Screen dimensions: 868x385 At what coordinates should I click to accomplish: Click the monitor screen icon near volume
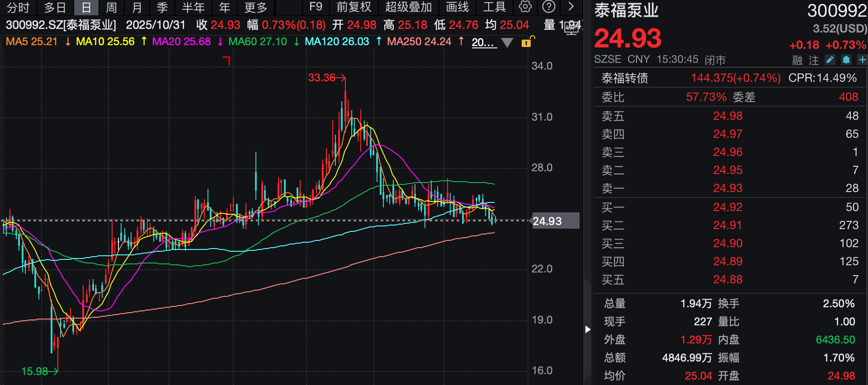tap(571, 28)
